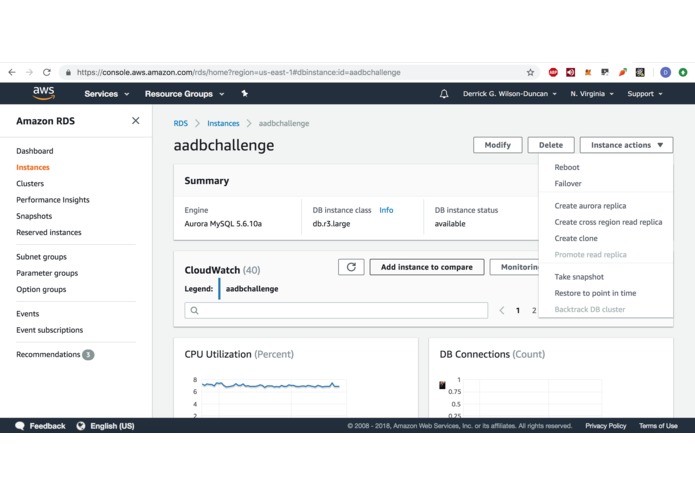Bookmark the page with the star icon
The height and width of the screenshot is (494, 695).
point(530,72)
